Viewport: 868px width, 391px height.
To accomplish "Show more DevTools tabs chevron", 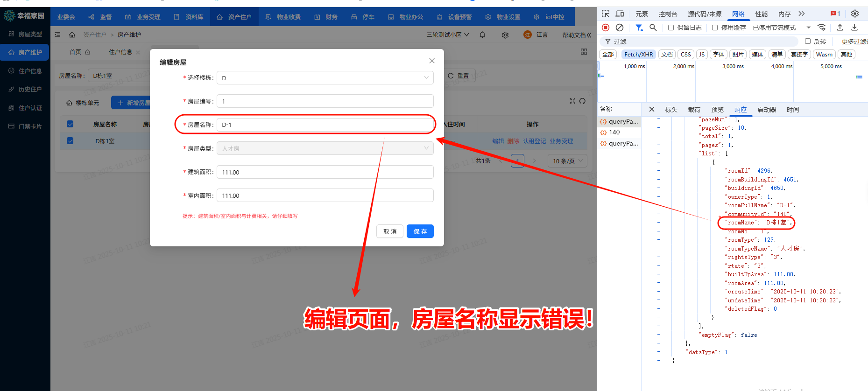I will [802, 14].
